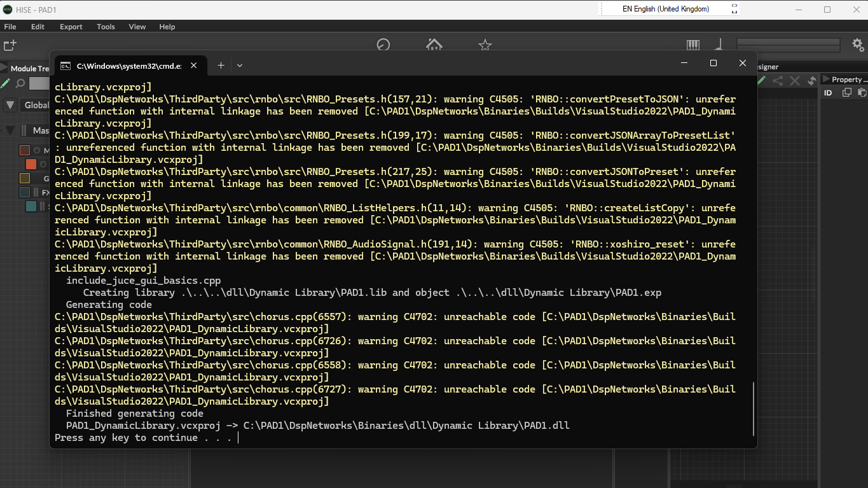Image resolution: width=868 pixels, height=488 pixels.
Task: Click the yellow module colour swatch
Action: [25, 178]
